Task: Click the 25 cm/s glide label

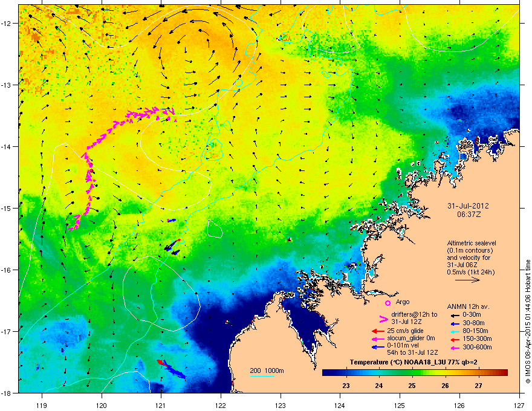Action: click(x=405, y=331)
